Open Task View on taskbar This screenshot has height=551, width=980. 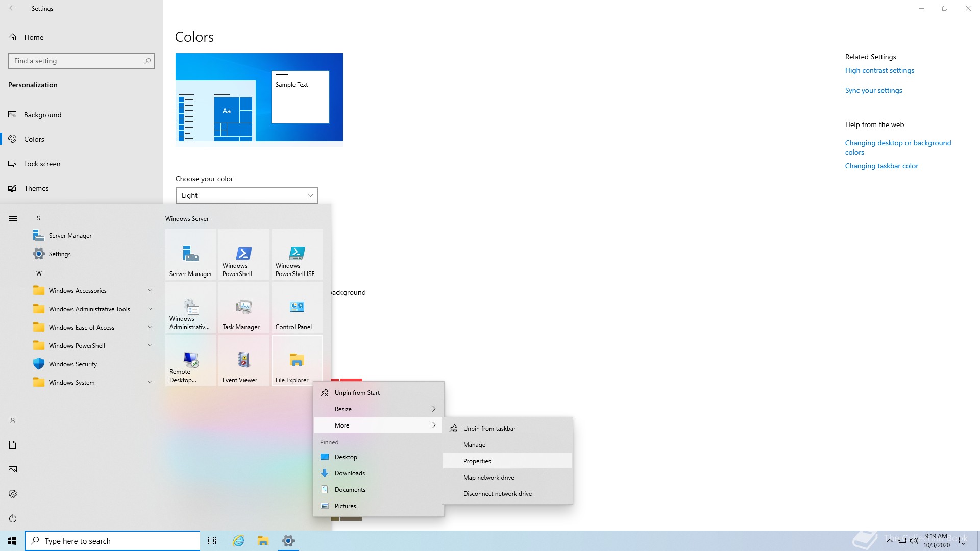pyautogui.click(x=212, y=541)
